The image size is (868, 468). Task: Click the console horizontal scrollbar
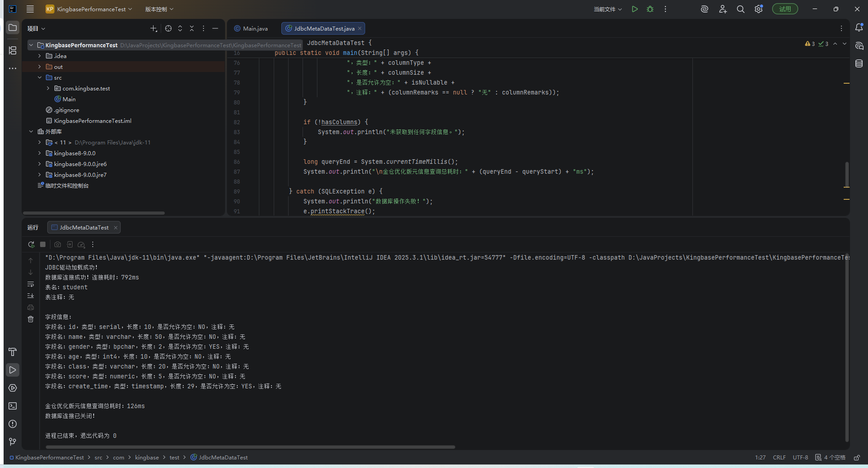click(250, 447)
